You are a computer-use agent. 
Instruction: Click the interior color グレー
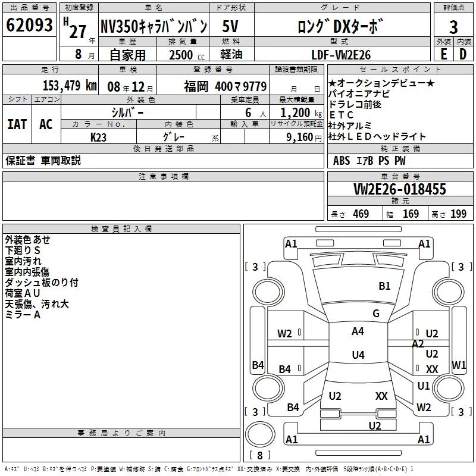(x=174, y=137)
